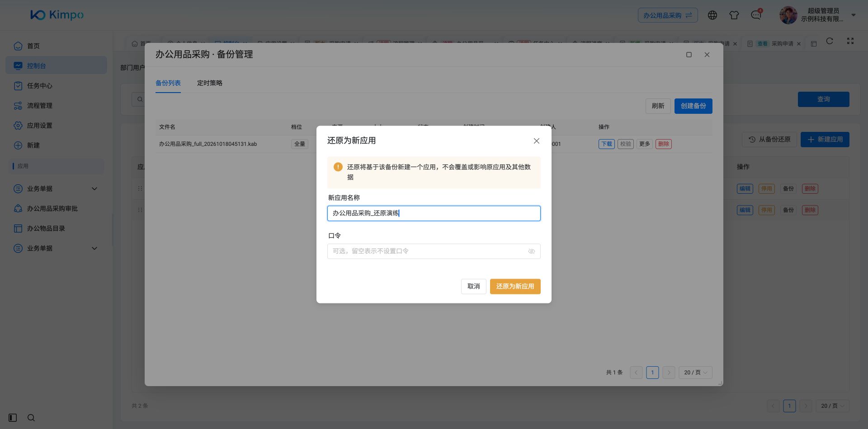Download the backup file via 下载
The height and width of the screenshot is (429, 868).
click(607, 144)
